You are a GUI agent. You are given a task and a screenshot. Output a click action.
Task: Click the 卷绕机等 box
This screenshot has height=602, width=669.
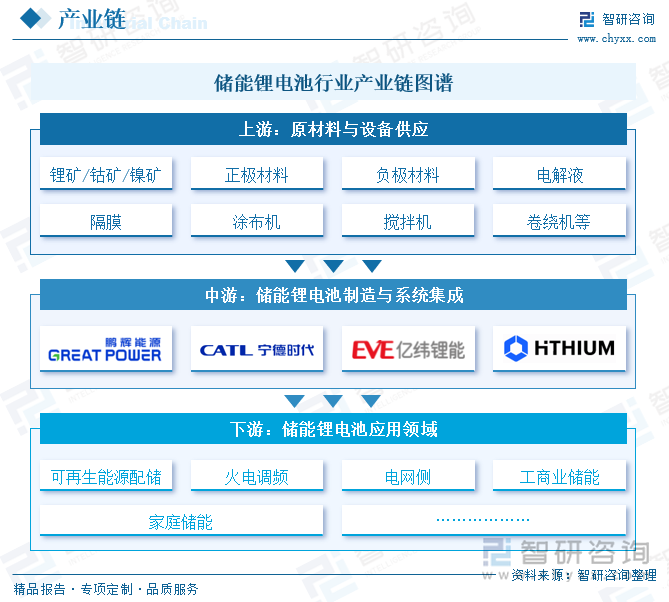tap(559, 221)
